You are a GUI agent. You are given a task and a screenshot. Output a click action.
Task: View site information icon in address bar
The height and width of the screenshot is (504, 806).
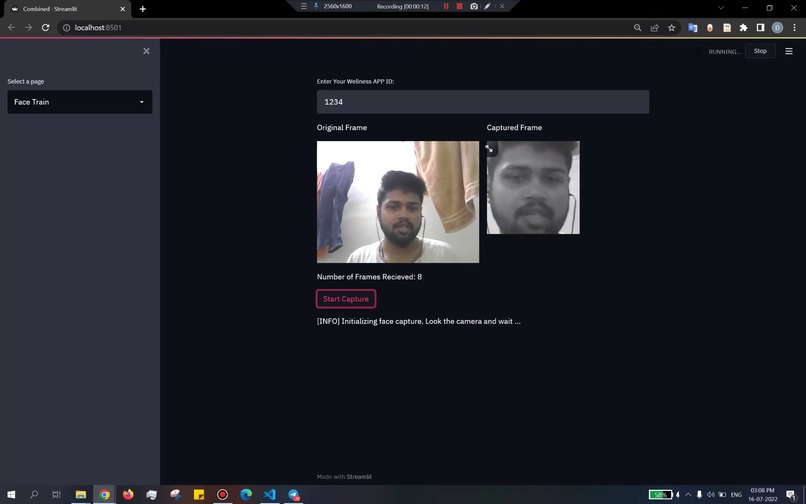(x=66, y=28)
